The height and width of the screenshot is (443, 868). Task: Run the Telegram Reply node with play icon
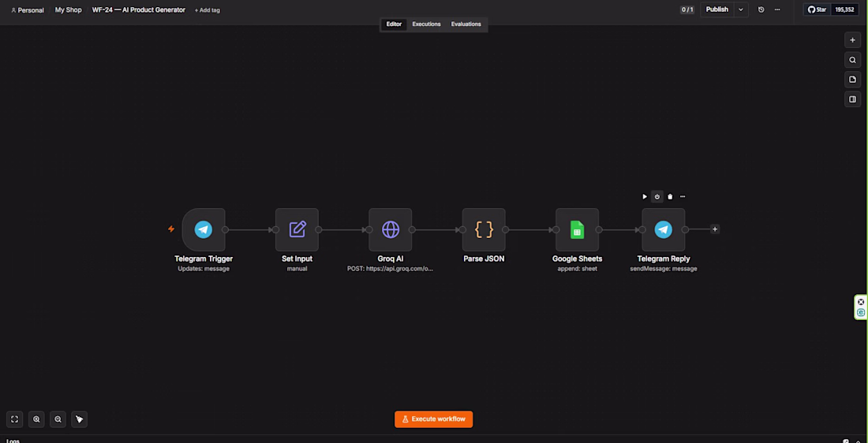pos(645,196)
